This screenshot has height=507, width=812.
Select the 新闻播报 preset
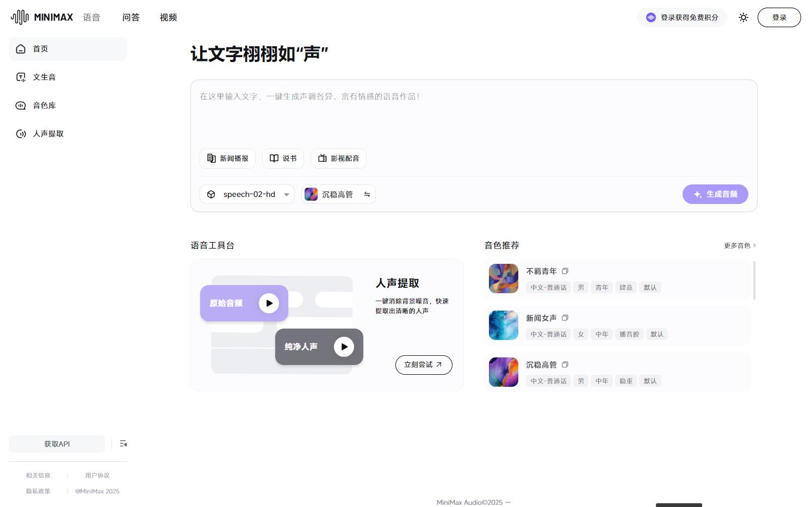pyautogui.click(x=227, y=158)
